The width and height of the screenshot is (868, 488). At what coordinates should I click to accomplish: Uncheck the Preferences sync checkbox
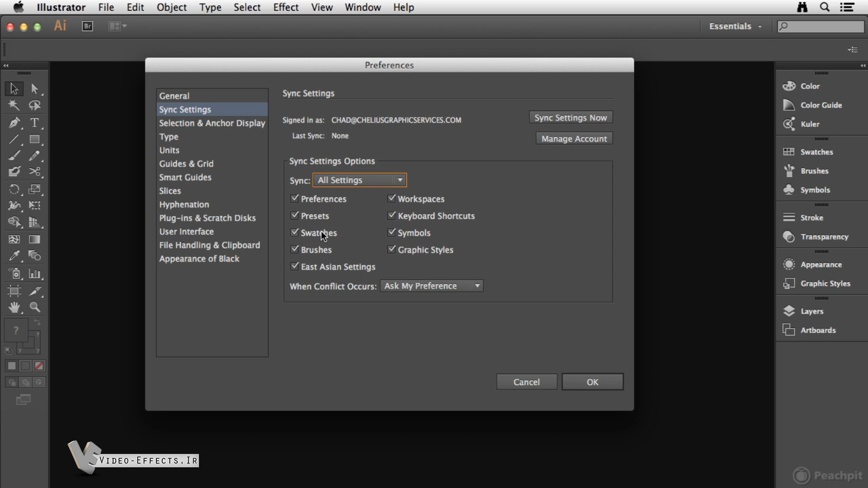coord(295,198)
